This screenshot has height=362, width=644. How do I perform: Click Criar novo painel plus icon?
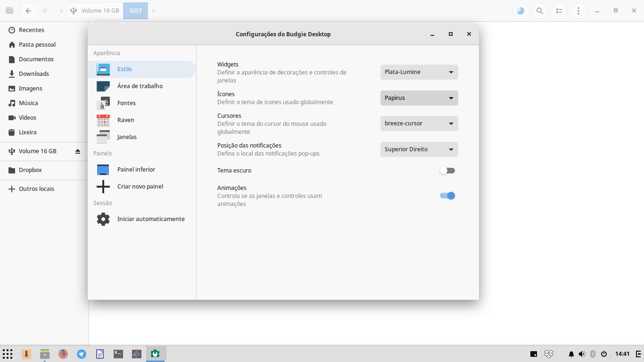(103, 187)
